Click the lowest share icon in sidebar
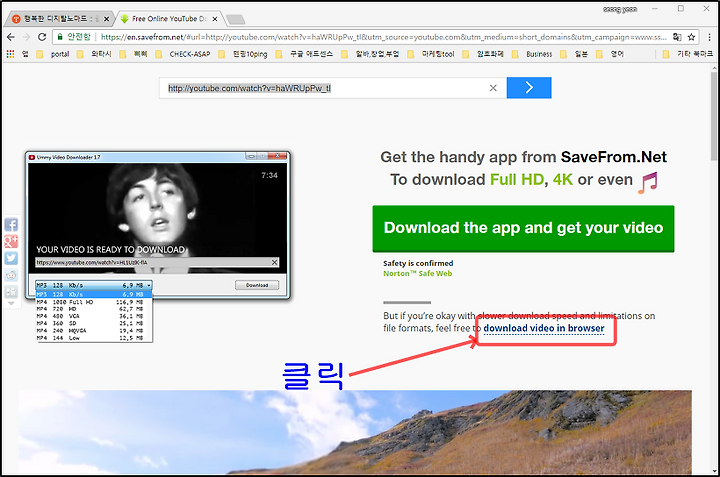The image size is (720, 477). click(11, 291)
